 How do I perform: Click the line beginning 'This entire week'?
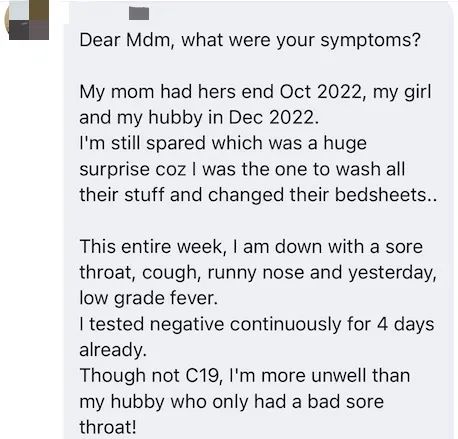[251, 247]
